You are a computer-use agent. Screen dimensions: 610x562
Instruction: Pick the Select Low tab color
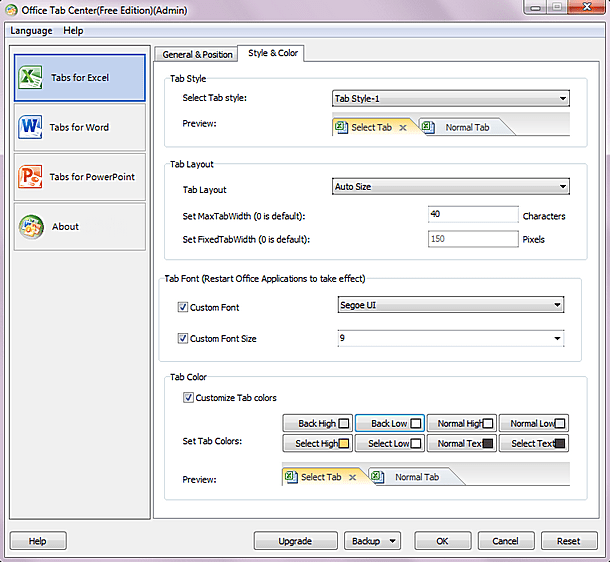389,443
